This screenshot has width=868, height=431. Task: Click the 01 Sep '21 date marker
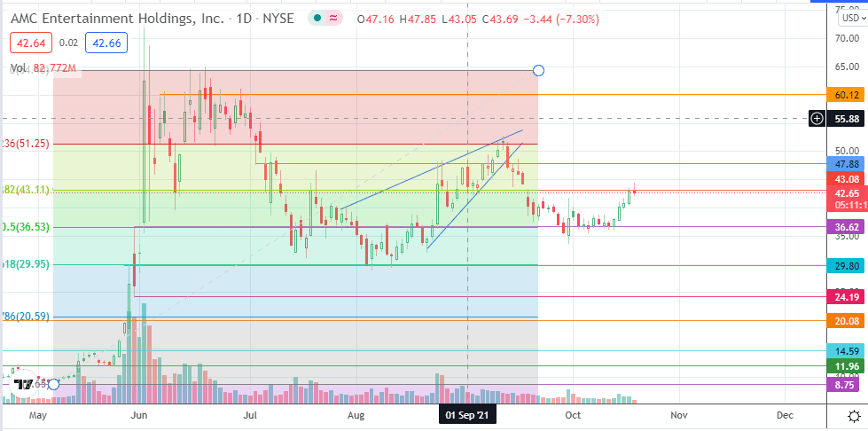[468, 415]
